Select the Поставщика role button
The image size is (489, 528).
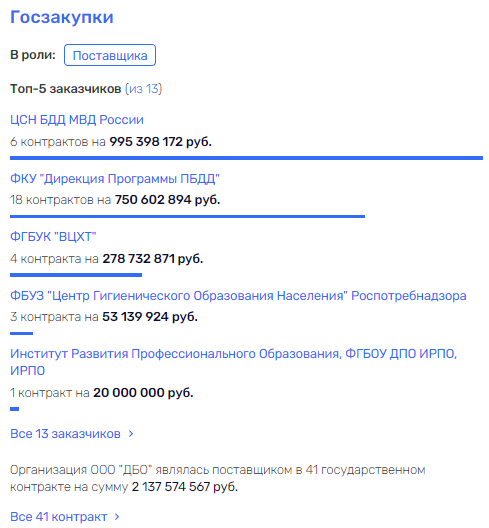tap(110, 55)
